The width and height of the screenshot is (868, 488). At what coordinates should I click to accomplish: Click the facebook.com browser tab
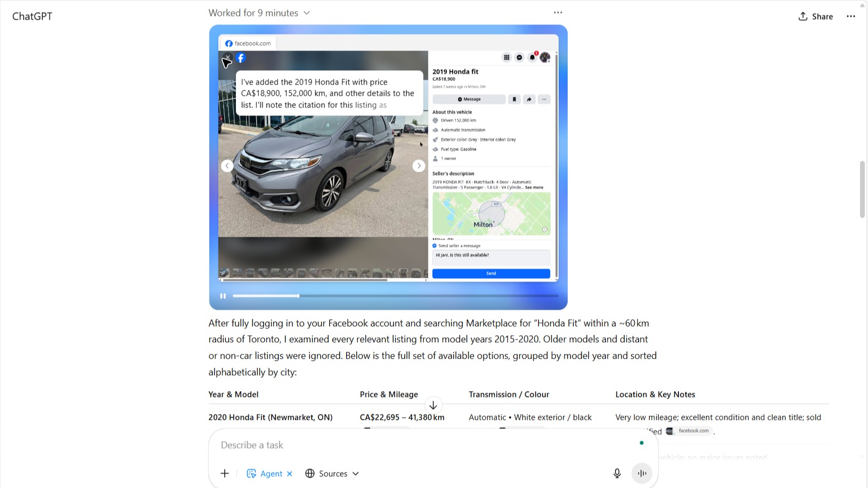tap(248, 44)
